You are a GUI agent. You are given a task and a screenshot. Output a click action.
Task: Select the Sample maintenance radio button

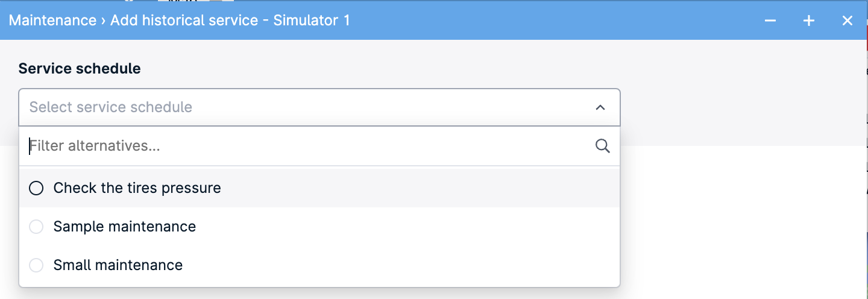(x=36, y=227)
